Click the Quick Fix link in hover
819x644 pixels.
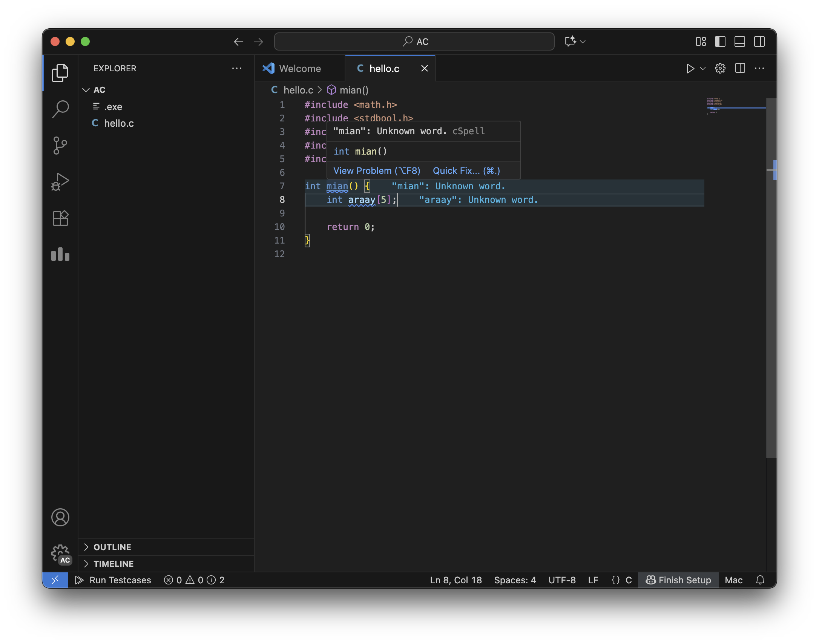point(466,171)
